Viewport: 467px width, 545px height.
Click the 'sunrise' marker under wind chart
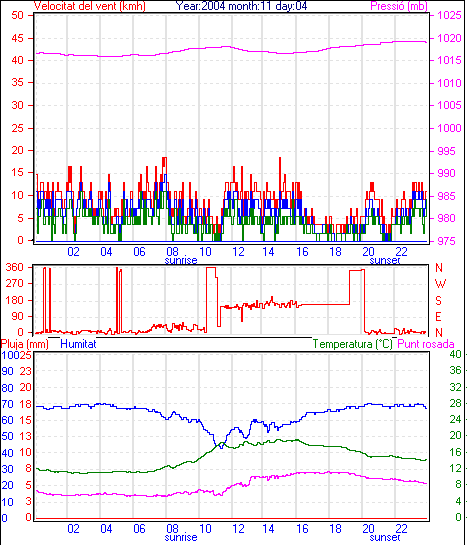click(181, 260)
